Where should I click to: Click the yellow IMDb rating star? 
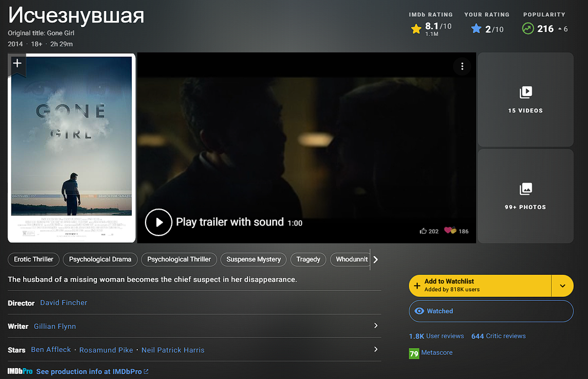tap(416, 29)
